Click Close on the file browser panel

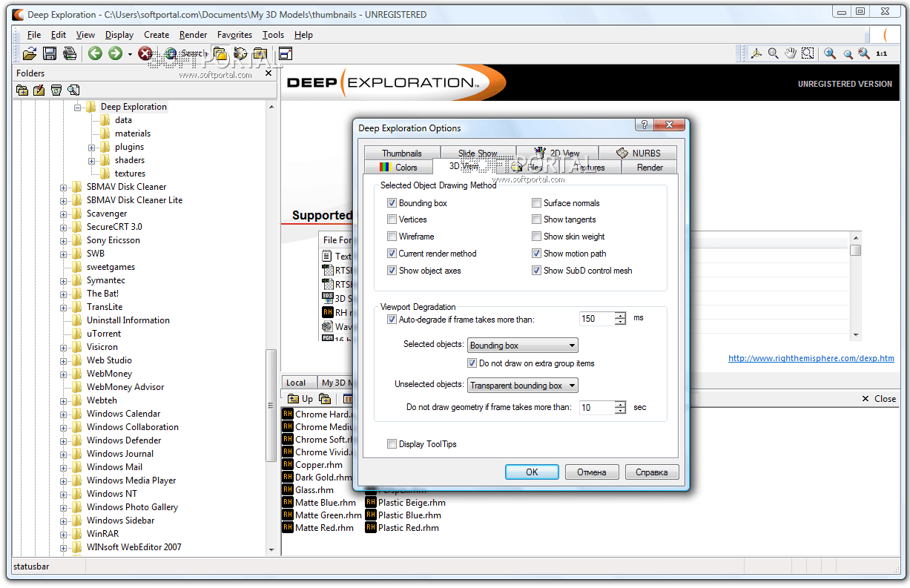tap(879, 399)
